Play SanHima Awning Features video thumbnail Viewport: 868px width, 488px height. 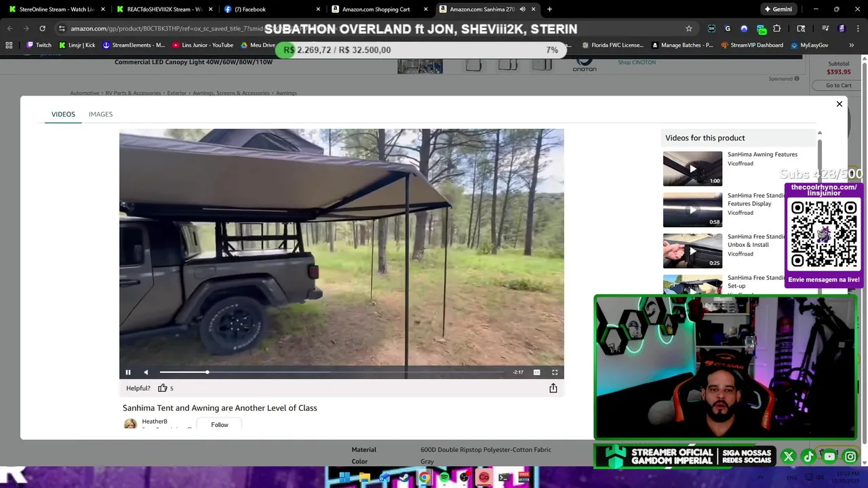(x=692, y=169)
